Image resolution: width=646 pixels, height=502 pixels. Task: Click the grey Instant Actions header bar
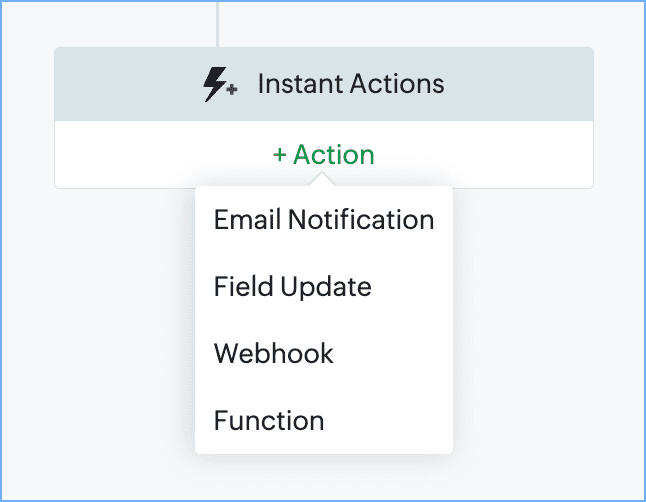tap(324, 84)
